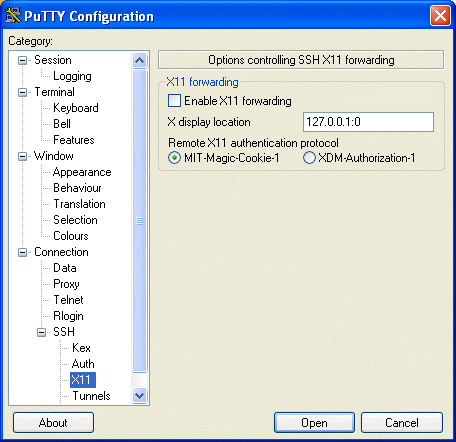
Task: Close the PuTTY Configuration window
Action: pyautogui.click(x=440, y=16)
